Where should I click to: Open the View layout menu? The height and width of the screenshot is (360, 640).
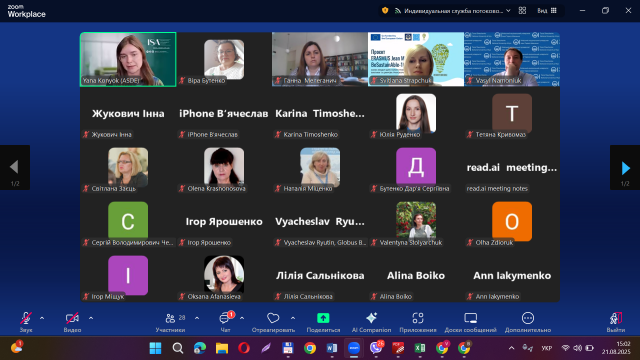[547, 11]
